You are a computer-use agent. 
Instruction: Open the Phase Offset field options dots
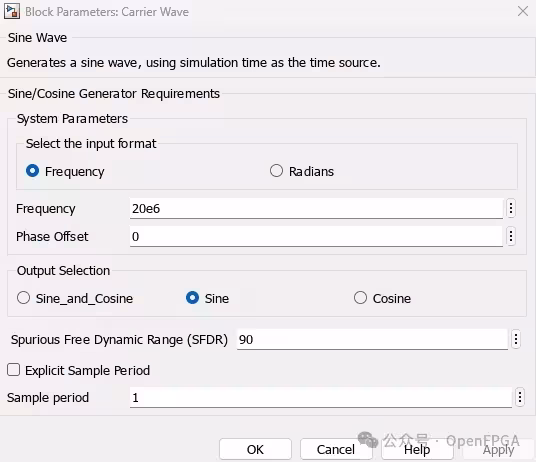(x=511, y=236)
